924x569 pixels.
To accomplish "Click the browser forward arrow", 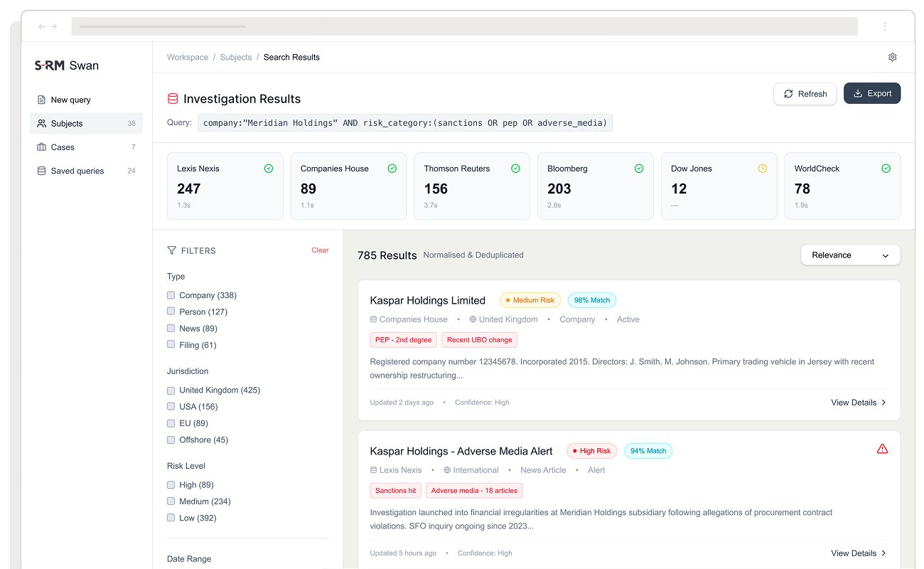I will pyautogui.click(x=53, y=26).
